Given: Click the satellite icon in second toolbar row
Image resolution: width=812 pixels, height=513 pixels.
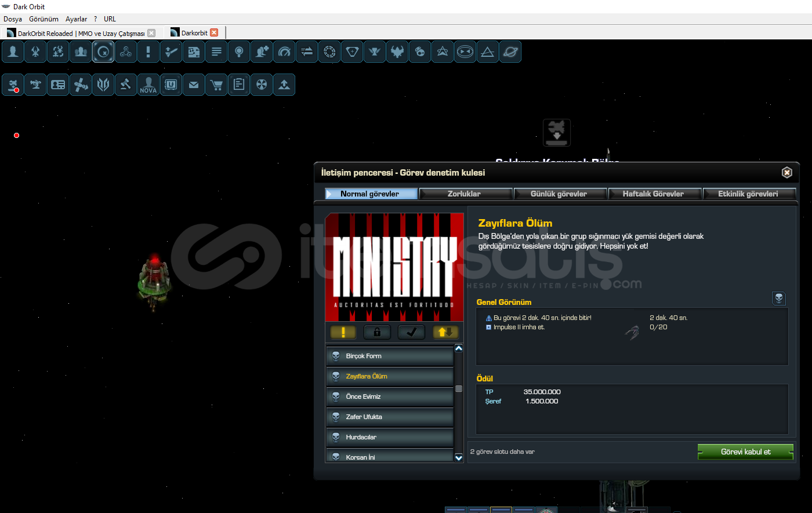Looking at the screenshot, I should 81,85.
